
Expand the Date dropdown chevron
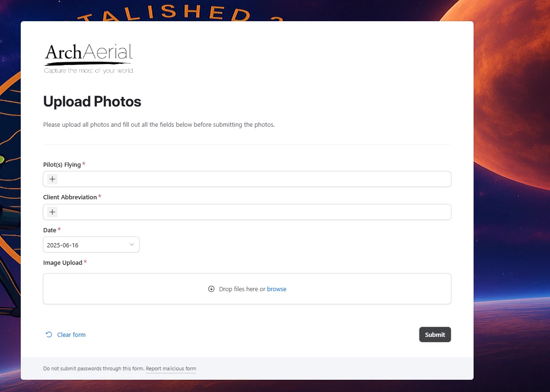132,245
